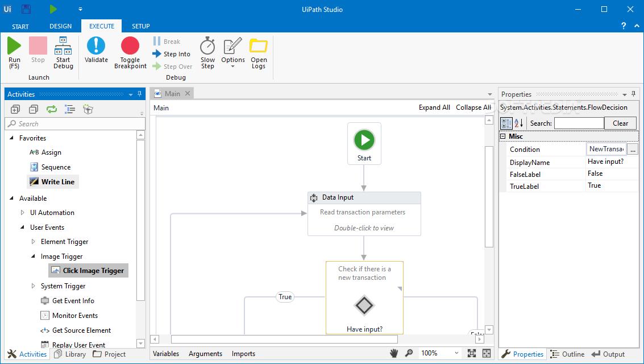Switch to the DESIGN ribbon tab
This screenshot has width=644, height=364.
point(60,26)
